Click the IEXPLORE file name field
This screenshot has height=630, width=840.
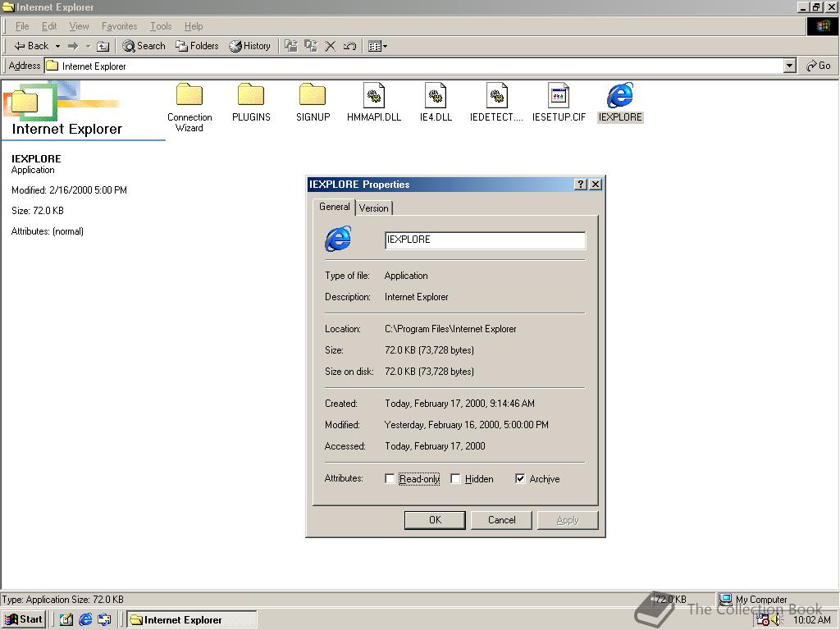[x=485, y=240]
